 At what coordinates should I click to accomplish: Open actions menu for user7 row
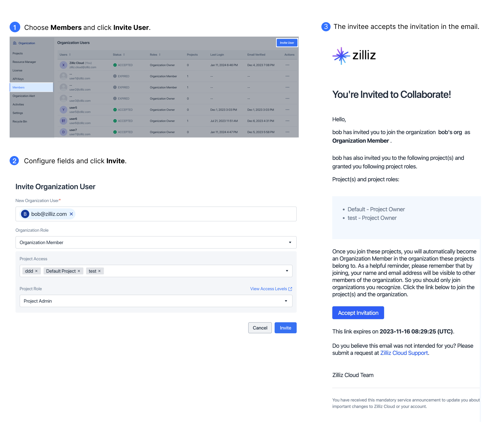coord(287,132)
